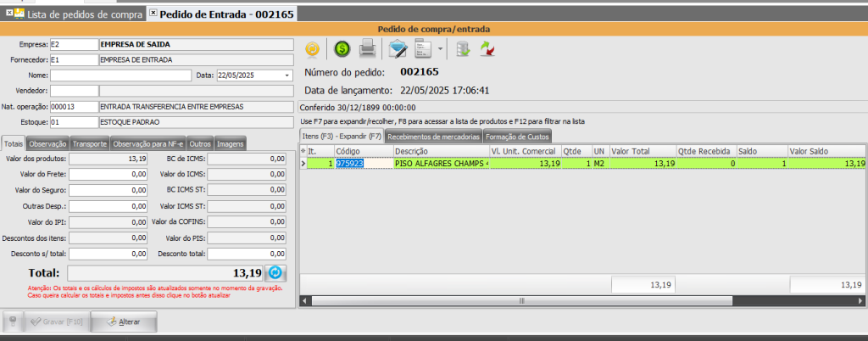Click the grid column selector in header corner
868x341 pixels.
click(303, 151)
